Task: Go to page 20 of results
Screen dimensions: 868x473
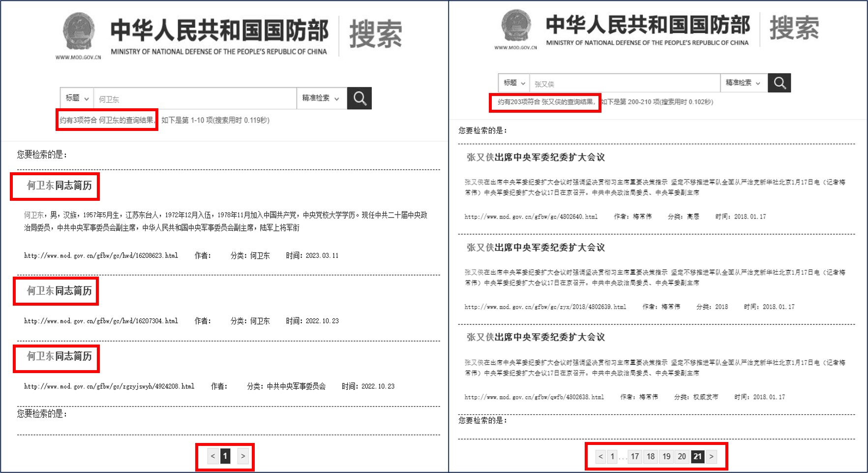Action: [x=682, y=456]
